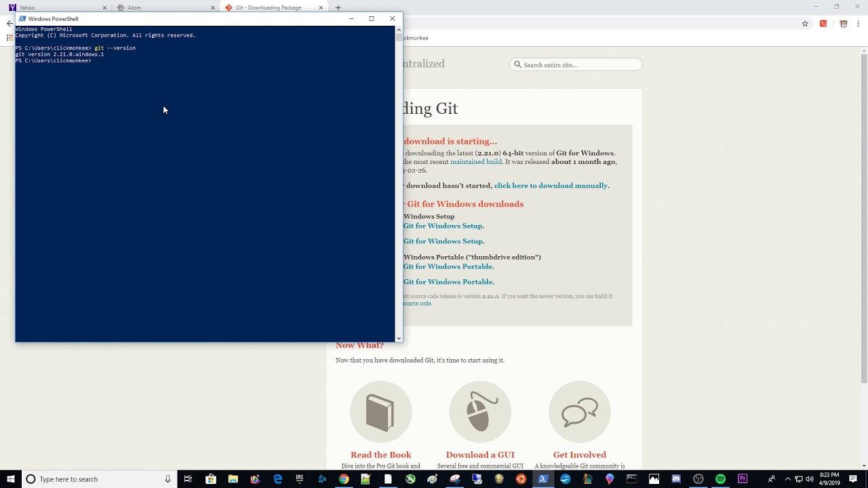
Task: Open Epic Games Launcher taskbar icon
Action: 300,479
